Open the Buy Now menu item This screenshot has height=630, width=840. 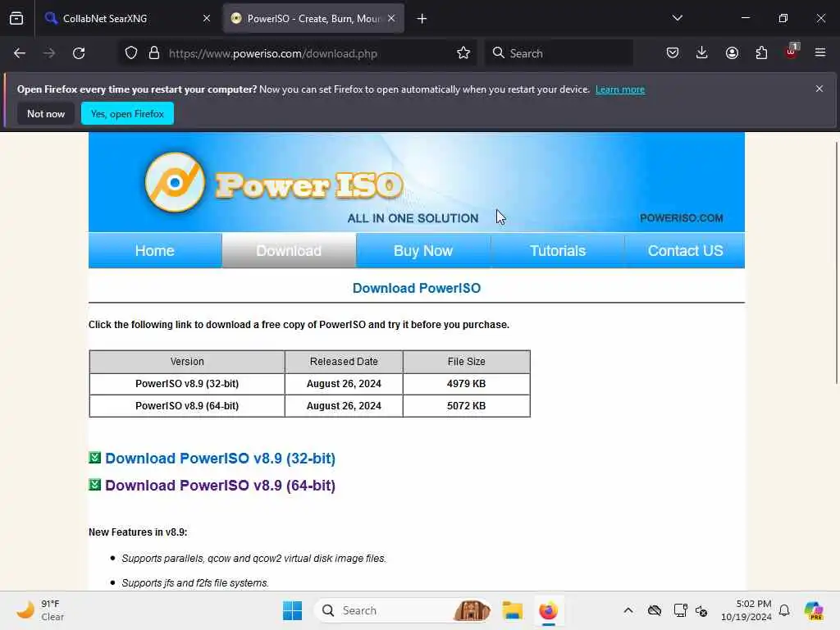[423, 250]
